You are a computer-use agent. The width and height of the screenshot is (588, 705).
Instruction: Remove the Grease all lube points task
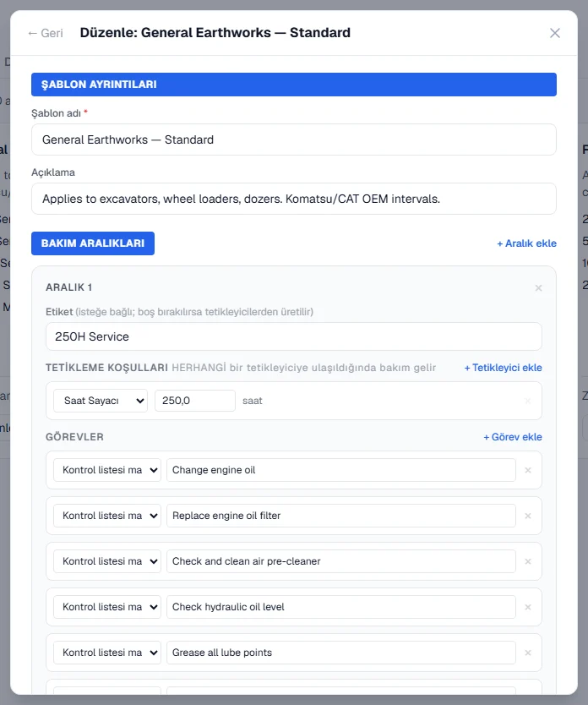point(528,653)
